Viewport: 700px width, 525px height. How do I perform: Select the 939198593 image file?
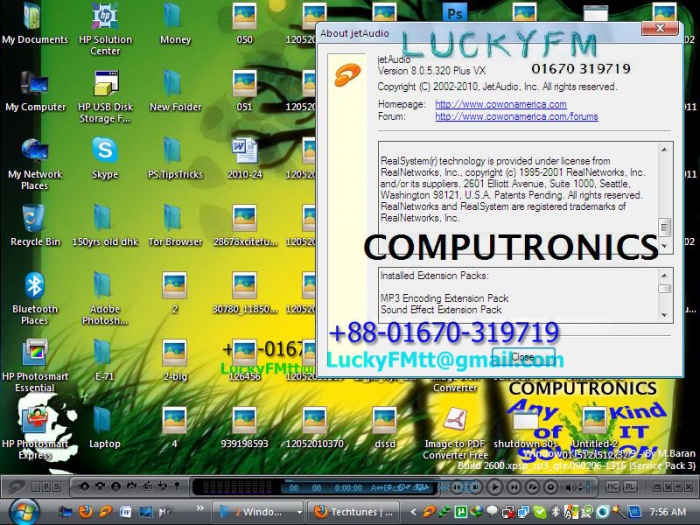pos(244,428)
